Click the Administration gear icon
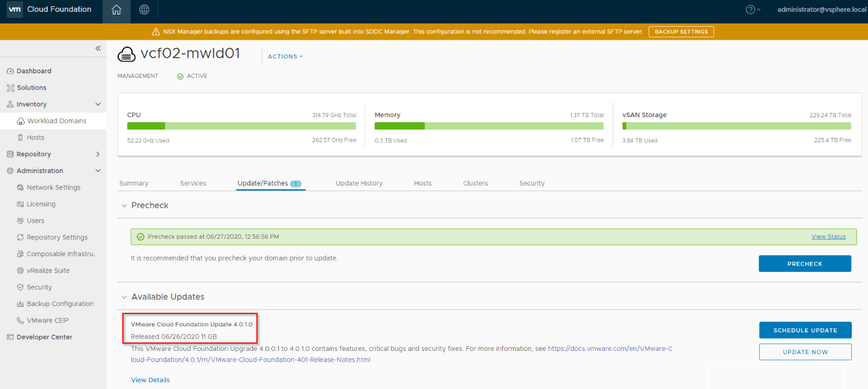 pyautogui.click(x=10, y=171)
